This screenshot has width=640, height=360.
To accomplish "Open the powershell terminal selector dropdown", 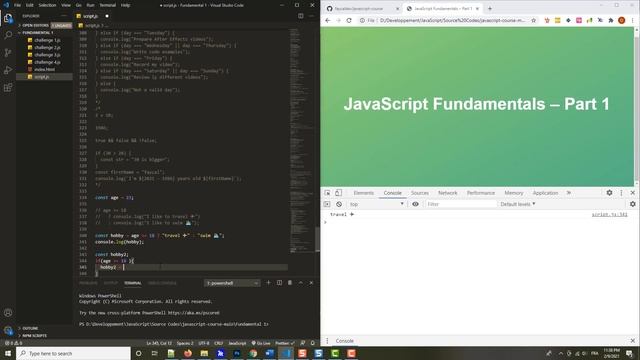I will tap(232, 283).
